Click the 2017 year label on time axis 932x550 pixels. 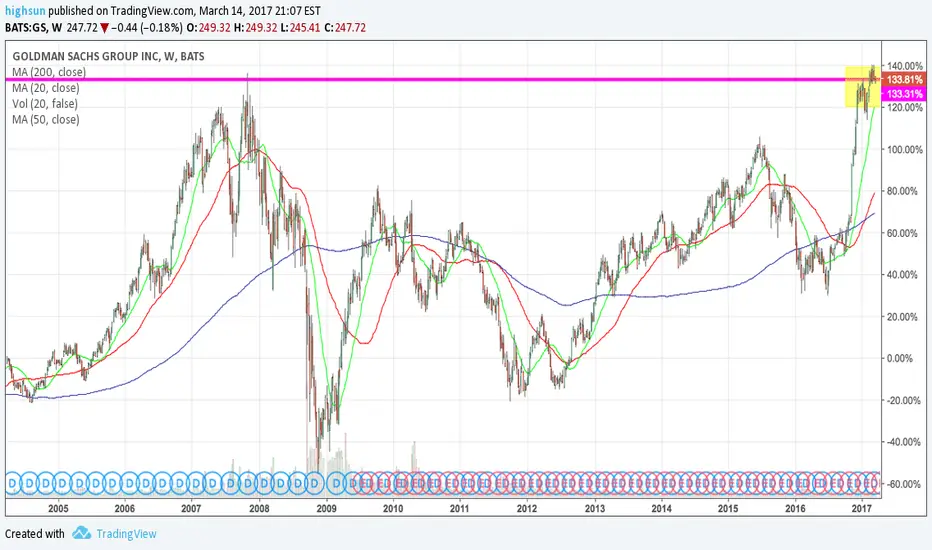862,508
